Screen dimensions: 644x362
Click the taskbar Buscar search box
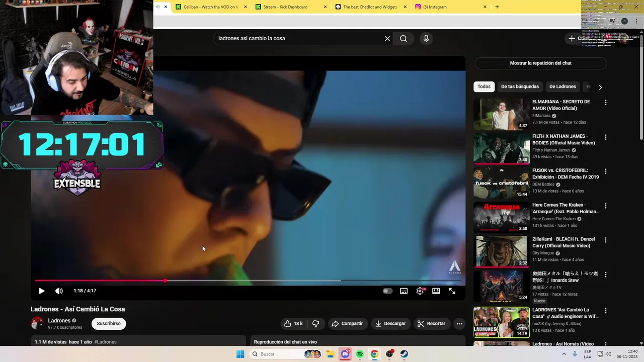point(286,354)
